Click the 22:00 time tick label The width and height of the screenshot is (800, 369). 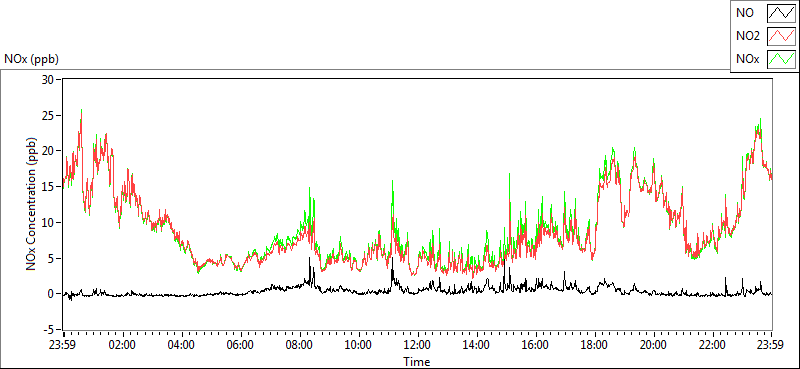(713, 344)
